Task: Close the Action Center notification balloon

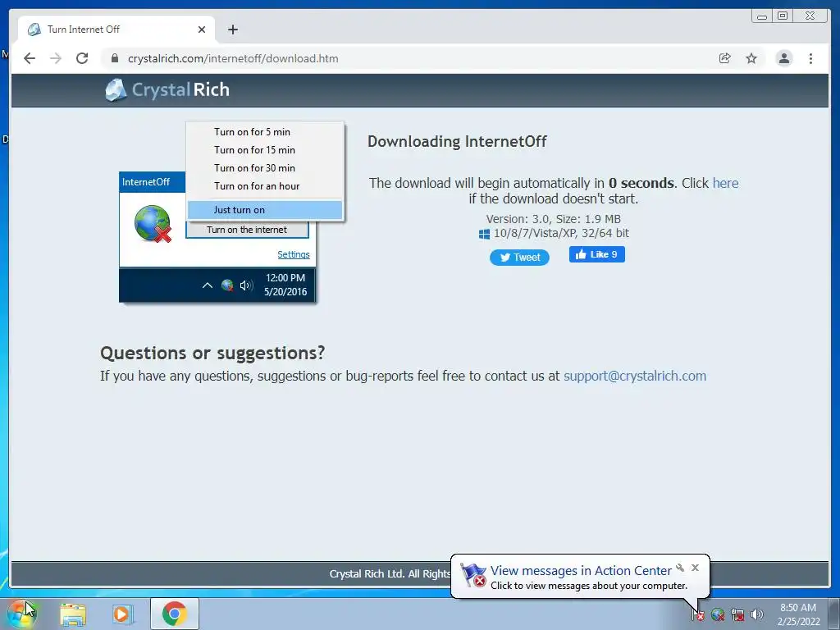Action: 695,568
